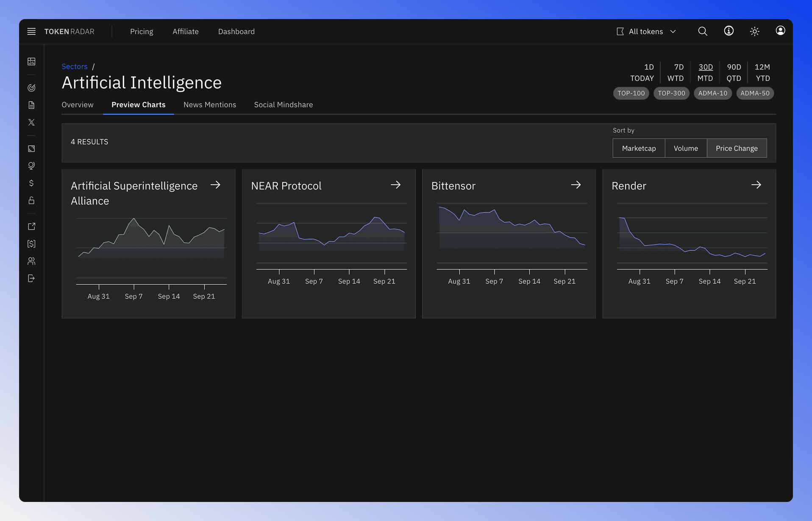Viewport: 812px width, 521px height.
Task: Select the 7D WTD timeframe
Action: coord(676,72)
